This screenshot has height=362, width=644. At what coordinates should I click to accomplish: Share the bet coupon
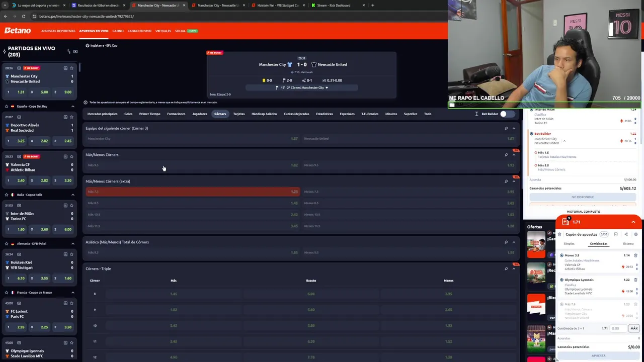626,234
